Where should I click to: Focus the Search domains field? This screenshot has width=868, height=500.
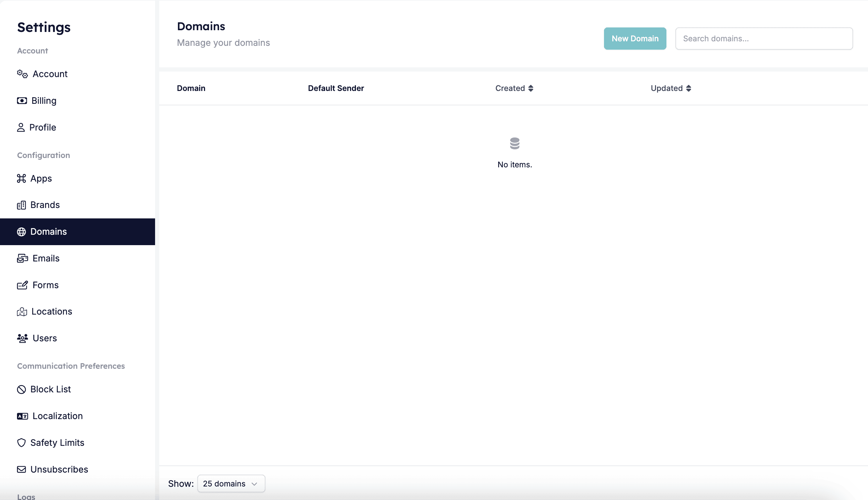click(764, 39)
